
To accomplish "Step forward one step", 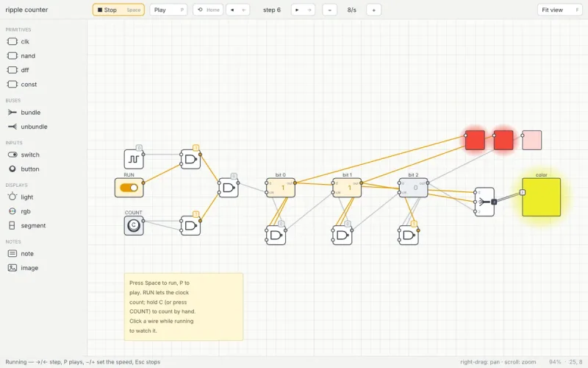I will [x=303, y=10].
